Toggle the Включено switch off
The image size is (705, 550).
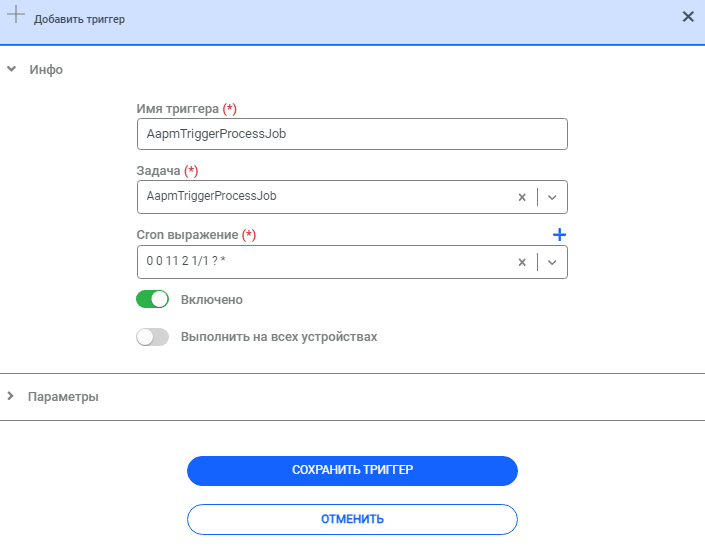click(152, 299)
